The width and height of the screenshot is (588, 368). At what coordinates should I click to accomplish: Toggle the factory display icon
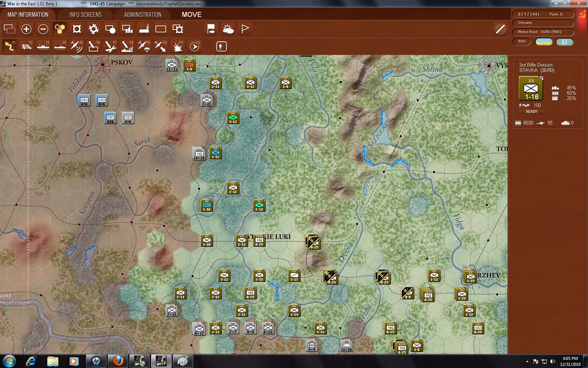pyautogui.click(x=144, y=29)
